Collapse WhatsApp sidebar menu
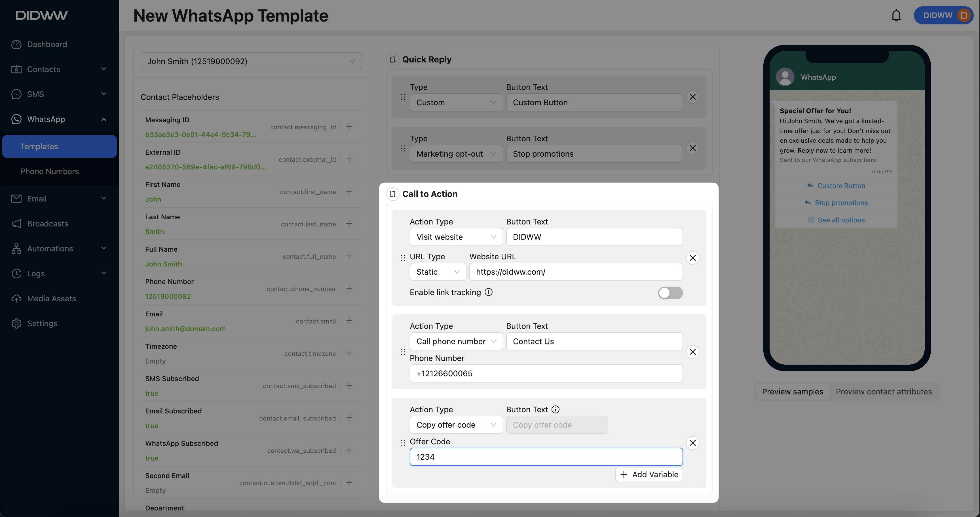Viewport: 980px width, 517px height. (x=59, y=119)
